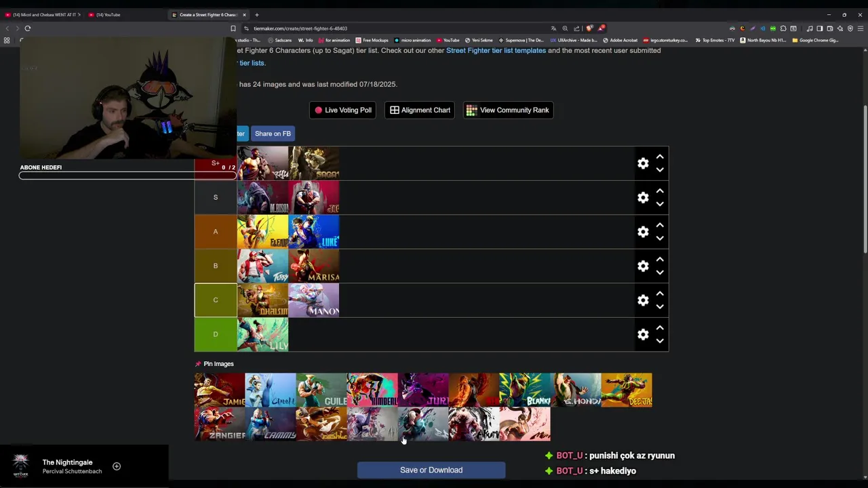Click the Pin Images pin icon

(x=198, y=364)
